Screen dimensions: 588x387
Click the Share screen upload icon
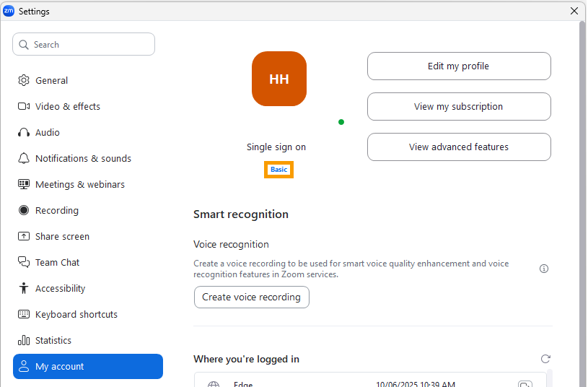(x=24, y=236)
